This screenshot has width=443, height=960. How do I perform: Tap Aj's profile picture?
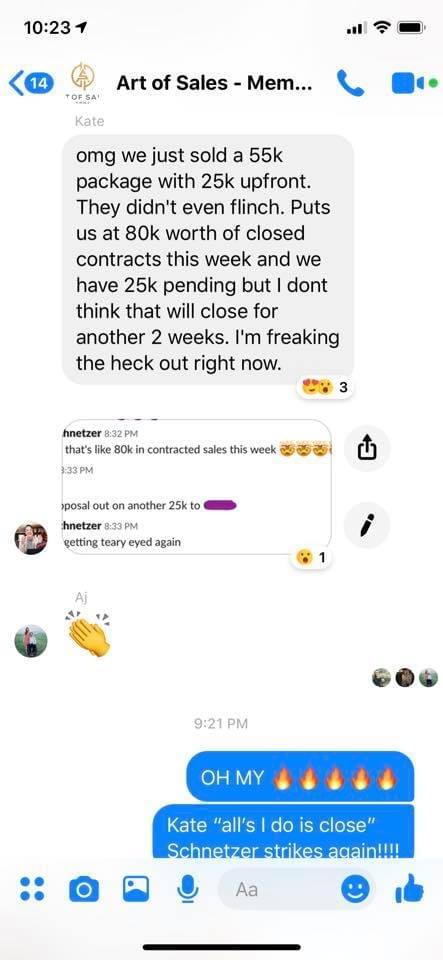(31, 641)
